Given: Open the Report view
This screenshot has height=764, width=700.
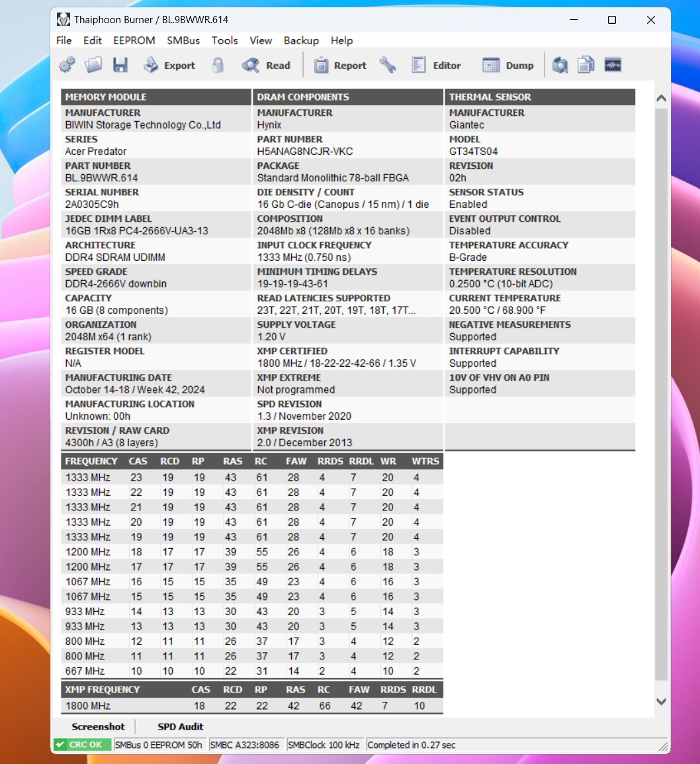Looking at the screenshot, I should click(x=340, y=65).
